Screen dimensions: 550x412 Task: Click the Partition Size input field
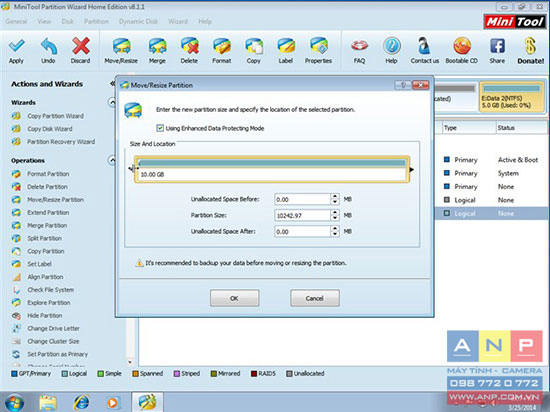(302, 215)
